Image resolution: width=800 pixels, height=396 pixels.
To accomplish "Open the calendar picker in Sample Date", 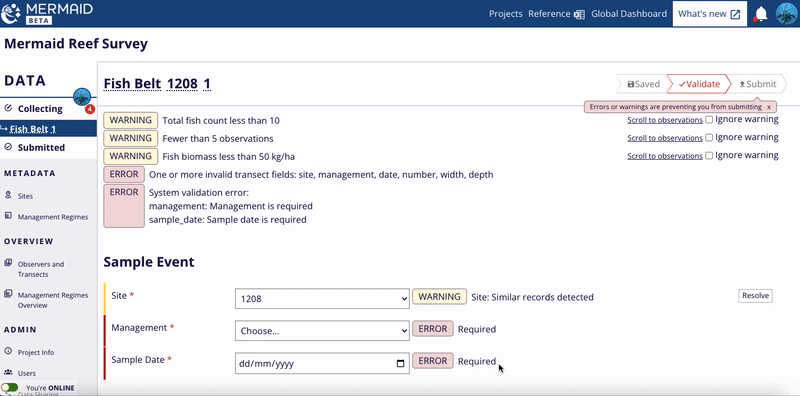I will (401, 363).
